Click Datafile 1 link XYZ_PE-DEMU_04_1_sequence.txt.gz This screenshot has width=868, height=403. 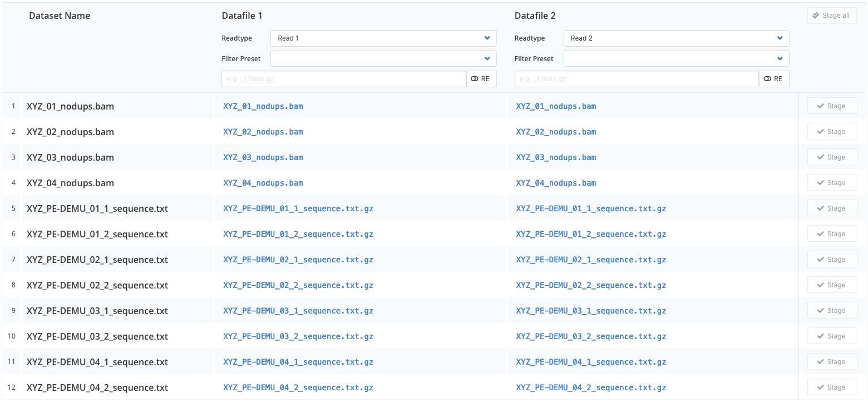click(298, 362)
